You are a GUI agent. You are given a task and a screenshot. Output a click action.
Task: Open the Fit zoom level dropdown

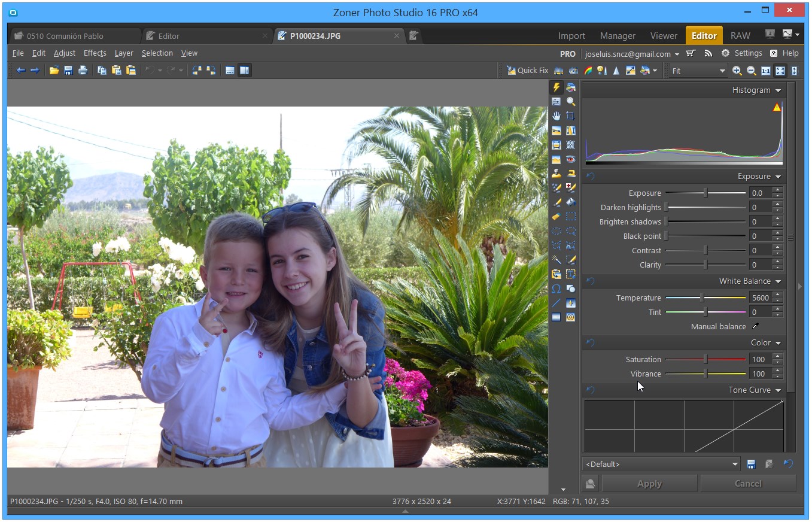coord(698,71)
